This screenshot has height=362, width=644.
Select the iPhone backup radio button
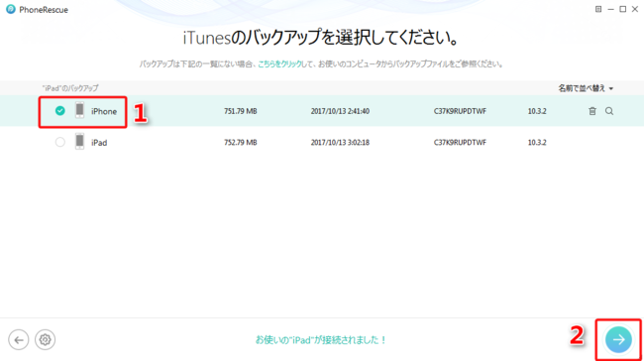click(x=60, y=111)
